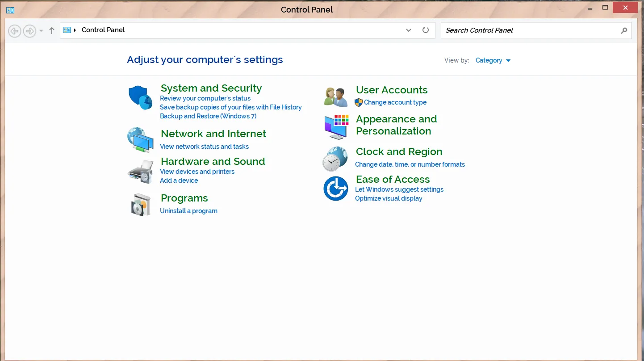This screenshot has height=361, width=644.
Task: Click the User Accounts people icon
Action: coord(336,97)
